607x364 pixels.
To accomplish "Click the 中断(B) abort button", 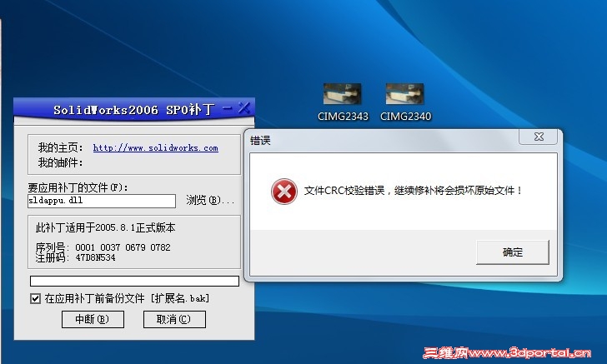I will (93, 320).
